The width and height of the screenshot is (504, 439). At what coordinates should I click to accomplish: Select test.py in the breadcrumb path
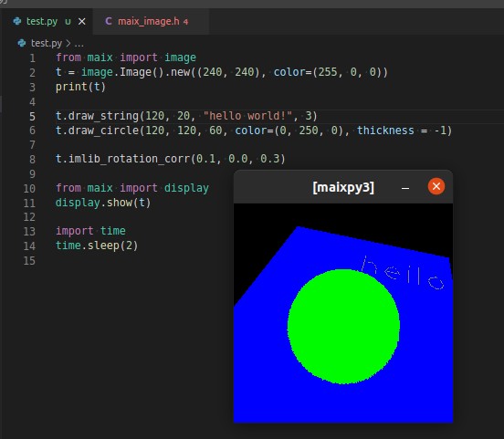pyautogui.click(x=47, y=43)
